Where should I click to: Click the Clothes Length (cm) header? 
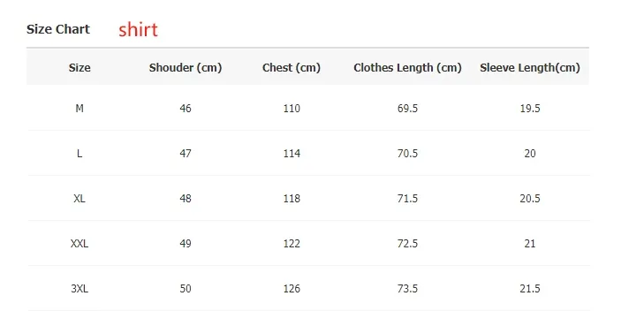pyautogui.click(x=407, y=67)
